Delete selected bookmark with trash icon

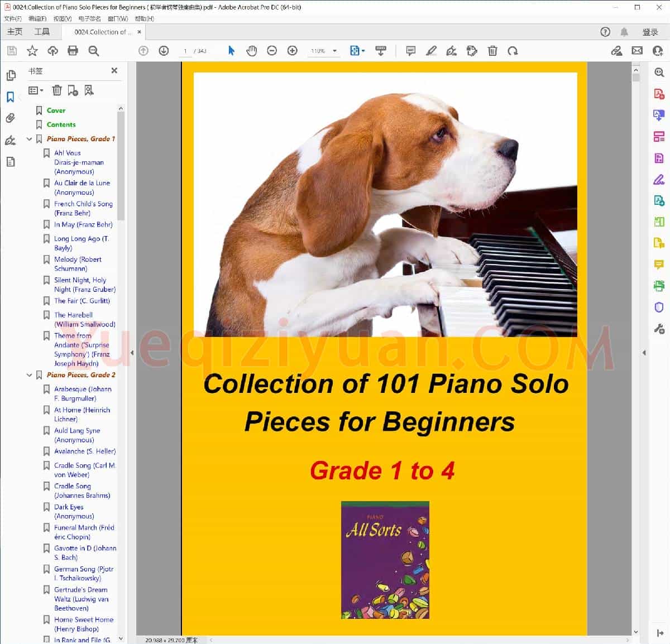pos(57,90)
